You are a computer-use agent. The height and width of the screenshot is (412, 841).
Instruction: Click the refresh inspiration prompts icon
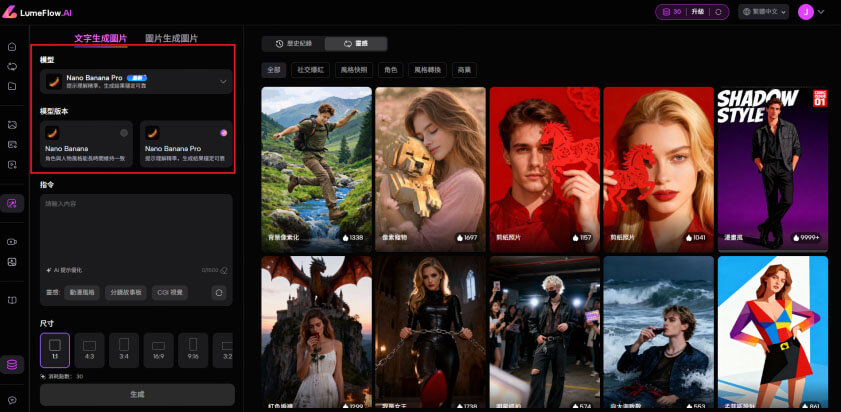[x=219, y=292]
